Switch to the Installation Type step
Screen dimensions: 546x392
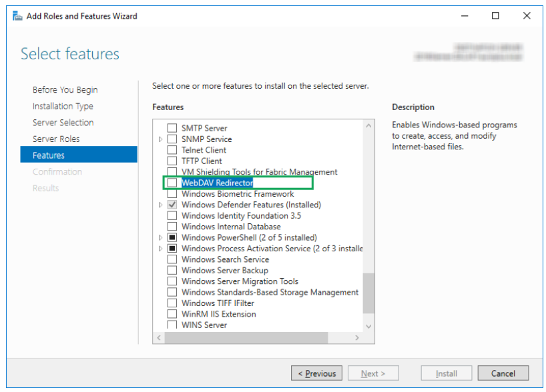pos(63,106)
